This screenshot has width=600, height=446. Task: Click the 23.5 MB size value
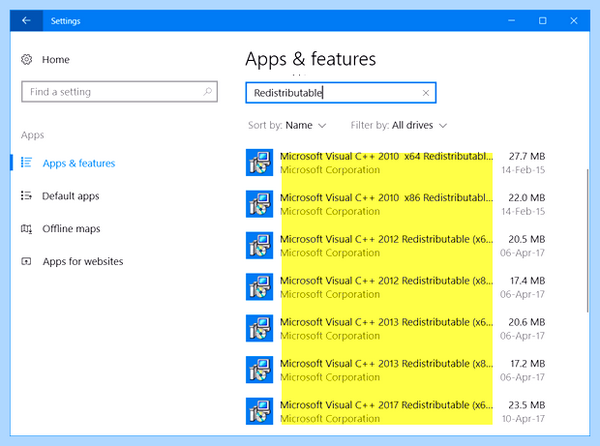pos(527,405)
